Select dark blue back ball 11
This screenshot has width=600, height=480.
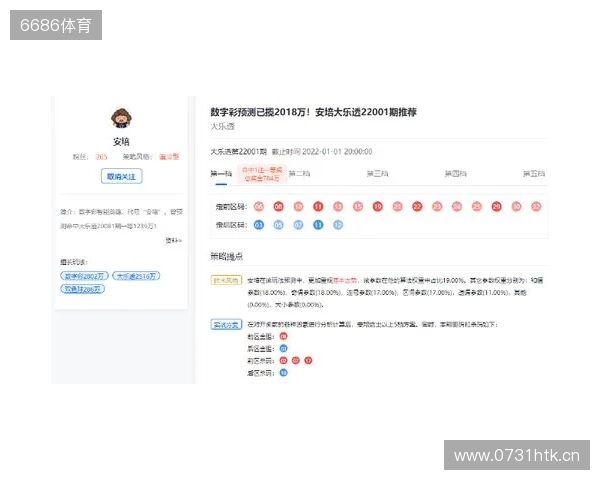coord(318,225)
